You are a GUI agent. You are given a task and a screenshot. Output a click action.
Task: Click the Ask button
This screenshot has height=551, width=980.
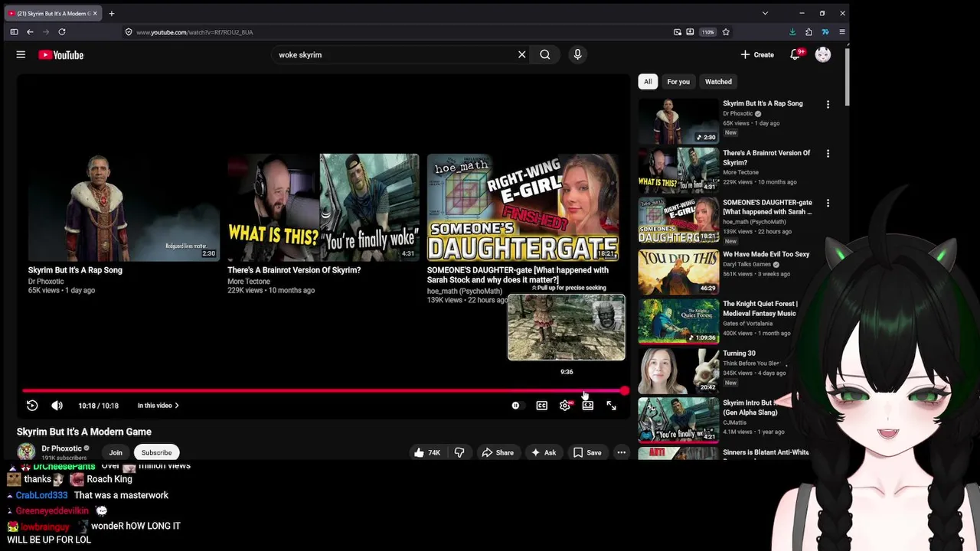(x=543, y=452)
